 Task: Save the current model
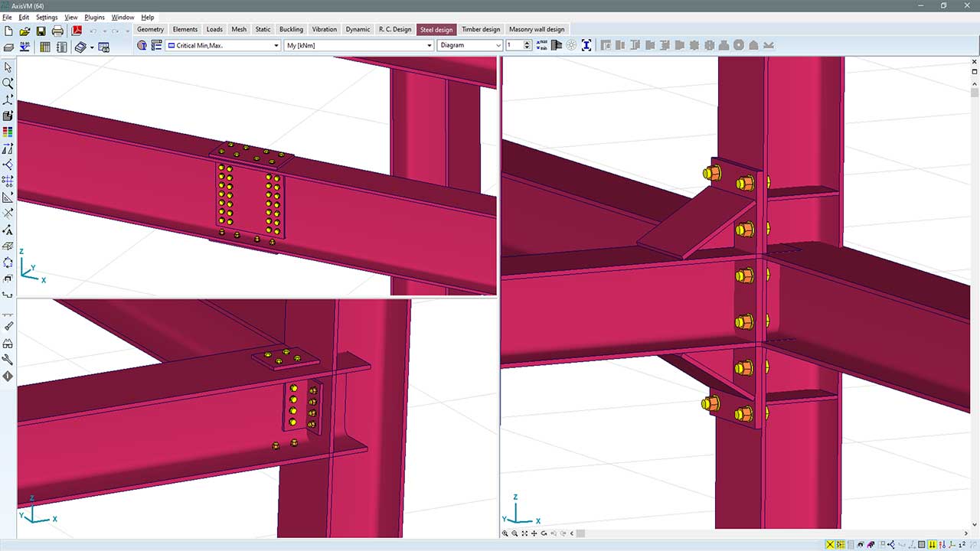tap(41, 31)
